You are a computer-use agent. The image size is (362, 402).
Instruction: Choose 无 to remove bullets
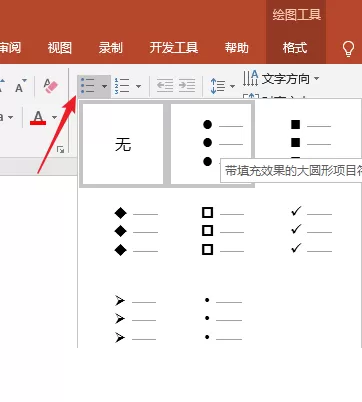point(123,144)
